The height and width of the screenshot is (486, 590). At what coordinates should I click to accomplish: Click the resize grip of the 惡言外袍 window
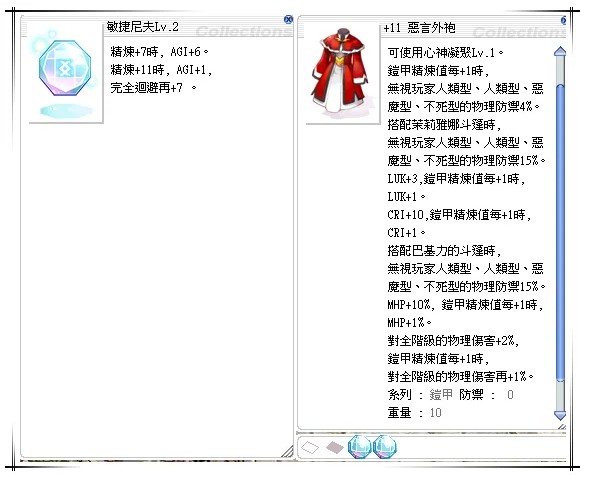click(562, 426)
